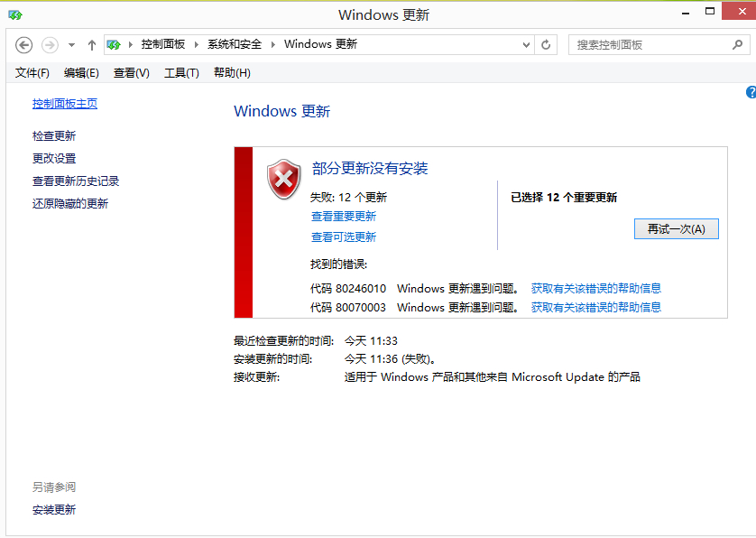
Task: Open the recent locations dropdown arrow
Action: [x=71, y=45]
